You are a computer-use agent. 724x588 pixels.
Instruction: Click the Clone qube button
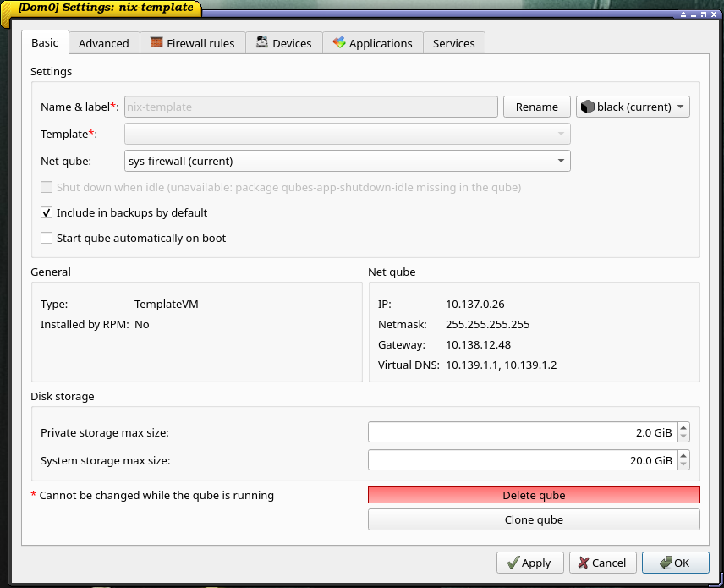[534, 519]
